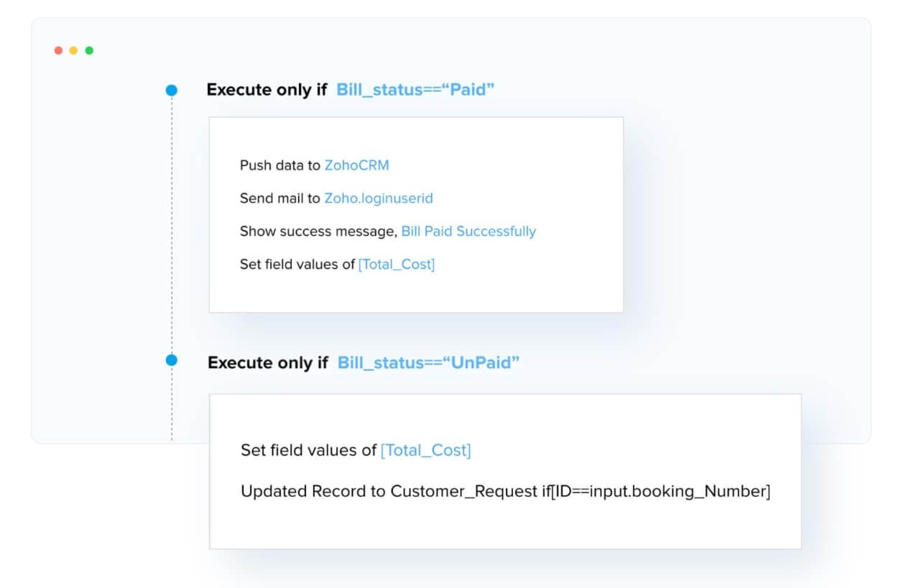
Task: Click the green window dot
Action: click(x=89, y=50)
